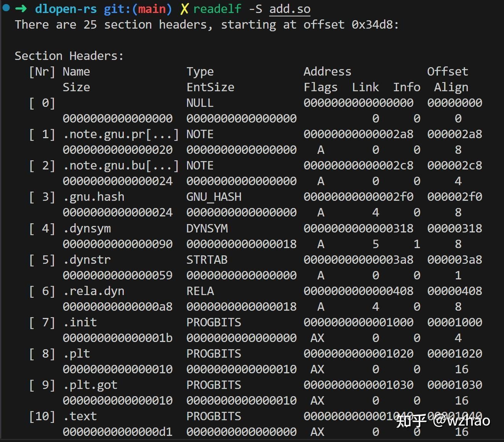Click the .rela.dyn section name

[x=94, y=291]
